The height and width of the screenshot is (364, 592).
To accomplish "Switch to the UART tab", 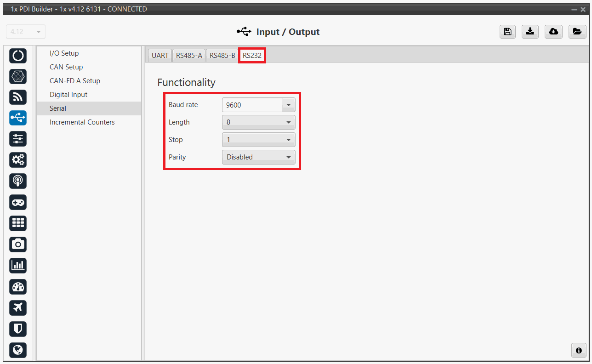I will [x=160, y=56].
